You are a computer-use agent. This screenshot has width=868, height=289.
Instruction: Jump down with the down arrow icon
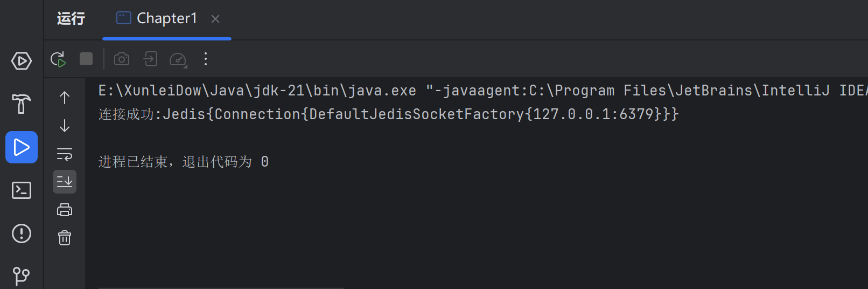65,126
